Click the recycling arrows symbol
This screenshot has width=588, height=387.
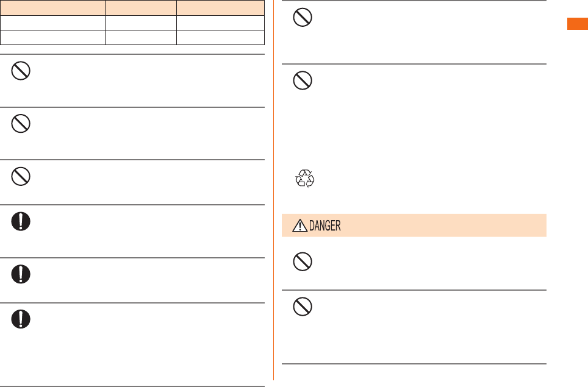pyautogui.click(x=305, y=179)
